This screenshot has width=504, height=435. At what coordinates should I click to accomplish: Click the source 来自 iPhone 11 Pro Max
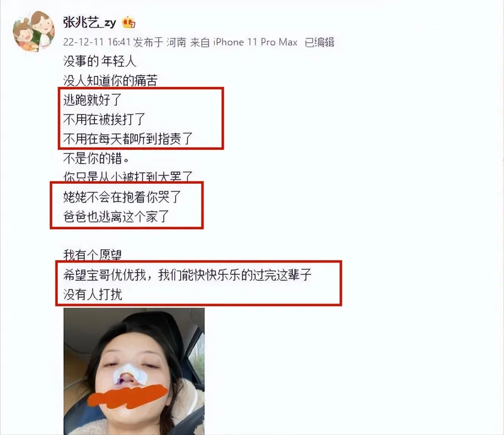pyautogui.click(x=244, y=42)
